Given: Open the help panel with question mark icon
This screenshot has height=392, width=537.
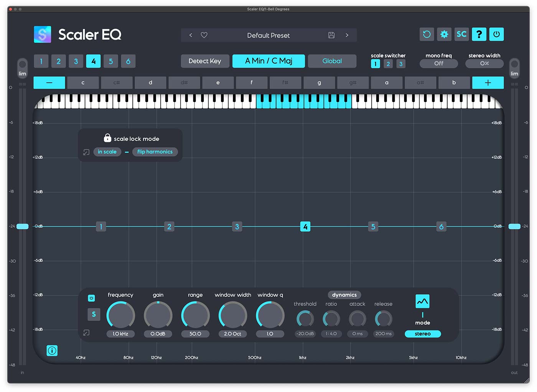Looking at the screenshot, I should click(x=479, y=34).
